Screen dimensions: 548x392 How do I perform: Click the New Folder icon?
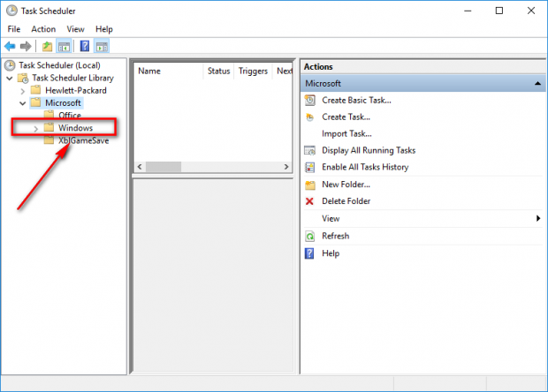pos(310,185)
